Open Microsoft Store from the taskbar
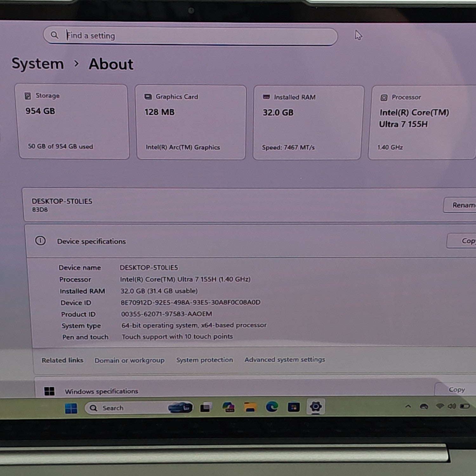 pos(294,407)
